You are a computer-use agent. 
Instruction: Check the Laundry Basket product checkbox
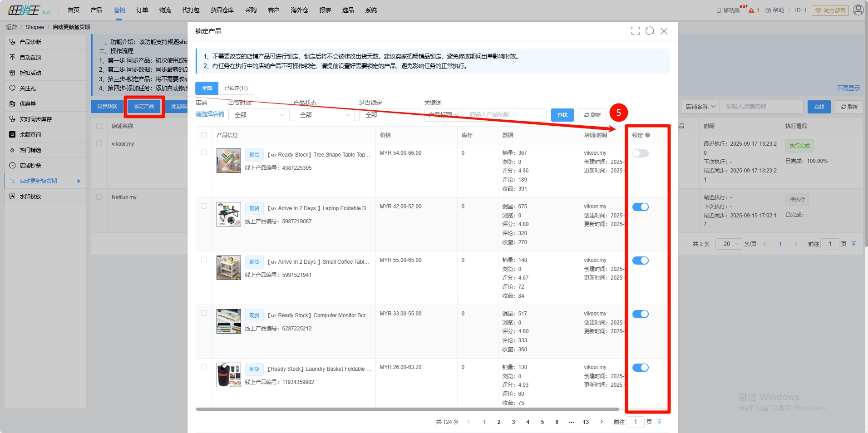(204, 367)
